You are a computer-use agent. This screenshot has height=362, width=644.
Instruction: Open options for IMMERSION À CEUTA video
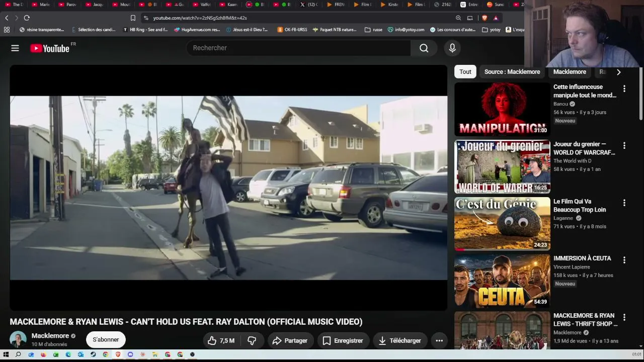click(624, 260)
